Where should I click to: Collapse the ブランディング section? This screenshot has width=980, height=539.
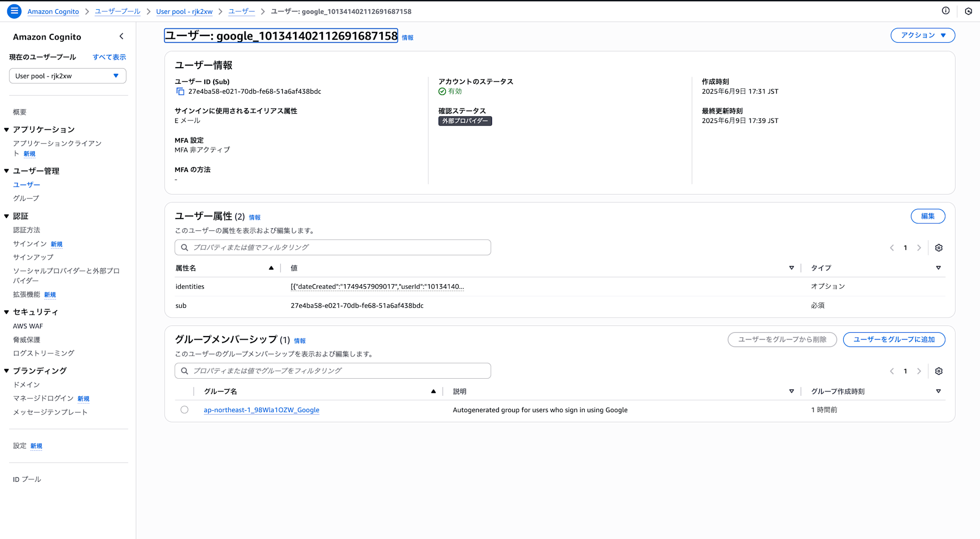[6, 371]
